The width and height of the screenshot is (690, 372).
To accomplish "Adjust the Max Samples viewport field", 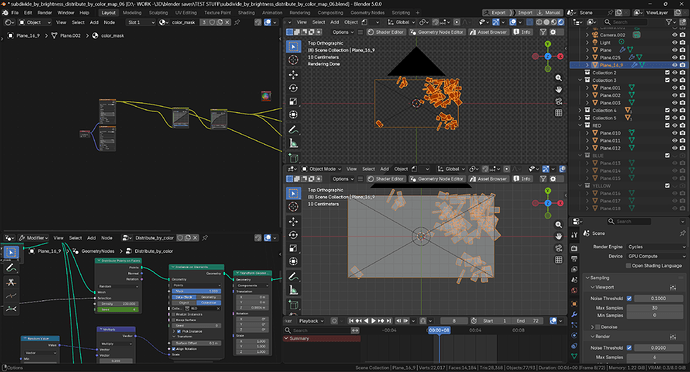I will point(655,308).
